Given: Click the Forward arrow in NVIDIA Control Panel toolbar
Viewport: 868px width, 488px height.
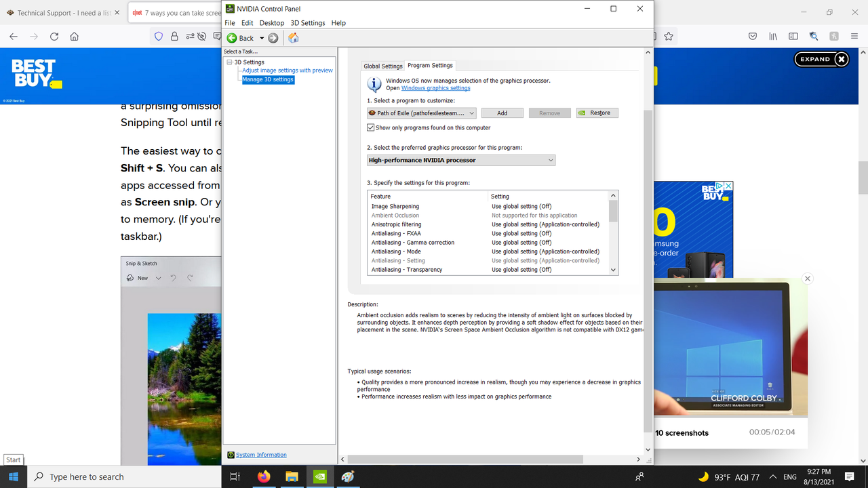Looking at the screenshot, I should click(273, 38).
